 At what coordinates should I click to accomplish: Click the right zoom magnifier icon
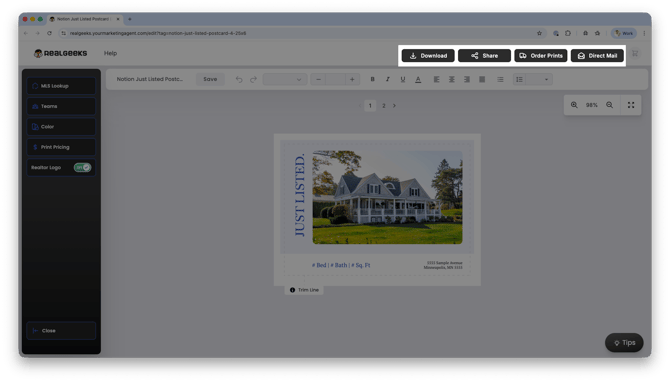tap(609, 105)
